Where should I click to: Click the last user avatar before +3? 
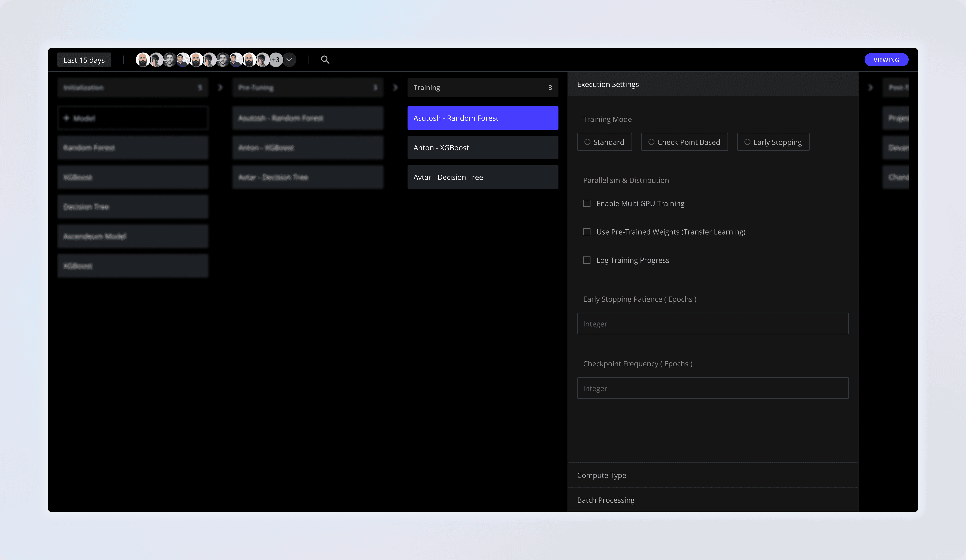263,60
